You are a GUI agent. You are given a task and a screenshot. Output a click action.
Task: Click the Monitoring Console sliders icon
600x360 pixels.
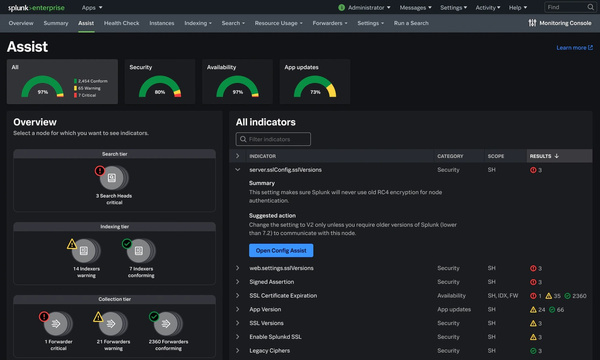click(x=532, y=23)
